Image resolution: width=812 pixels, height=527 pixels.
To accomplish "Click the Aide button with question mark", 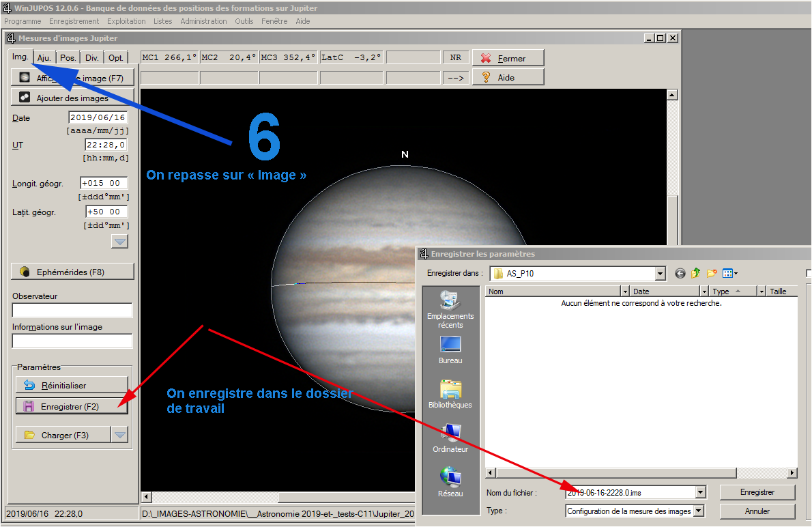I will coord(508,77).
